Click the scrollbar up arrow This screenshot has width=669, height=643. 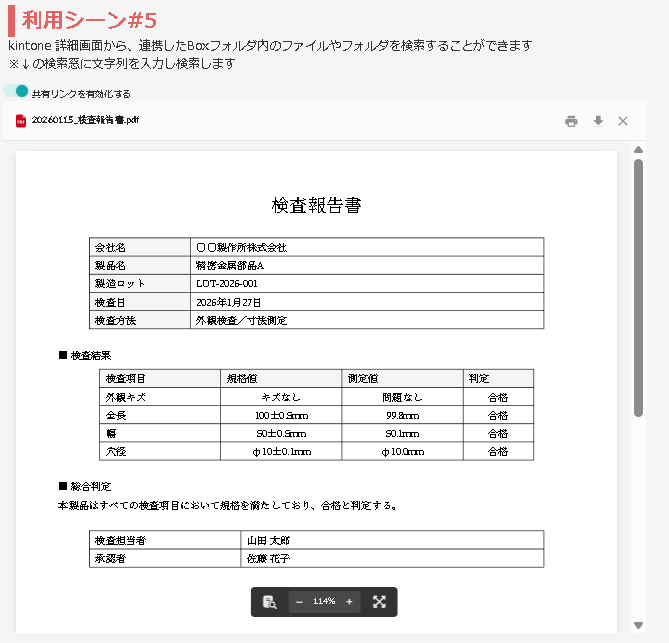coord(638,149)
